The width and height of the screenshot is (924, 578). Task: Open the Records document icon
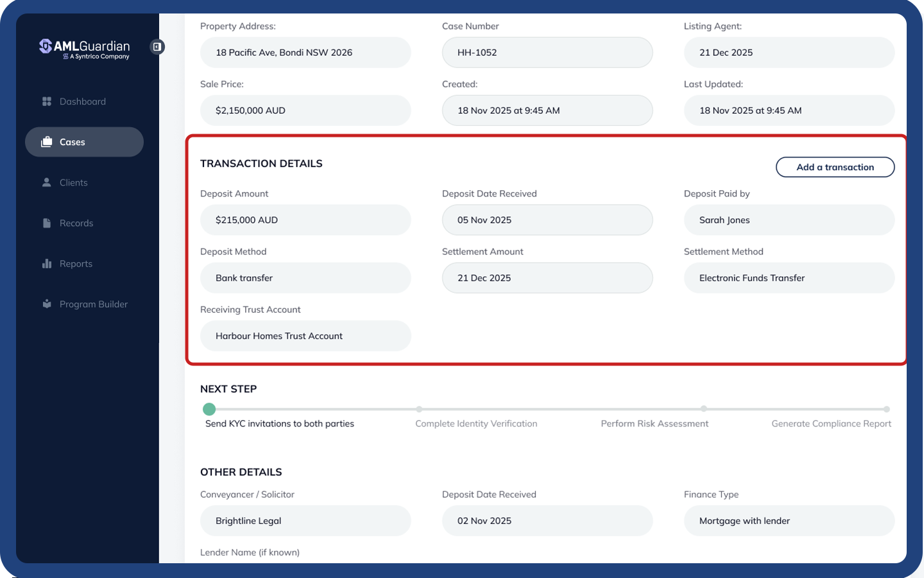coord(46,223)
